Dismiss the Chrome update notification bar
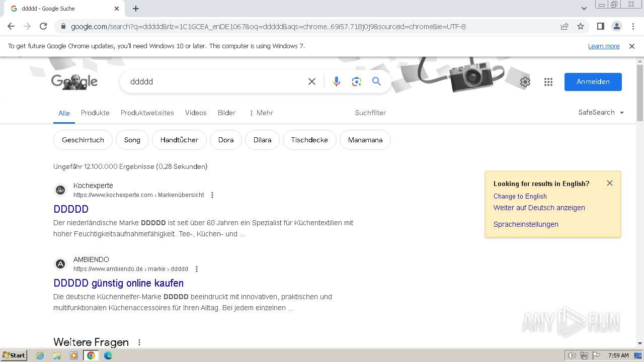Screen dimensions: 644x362 point(632,46)
